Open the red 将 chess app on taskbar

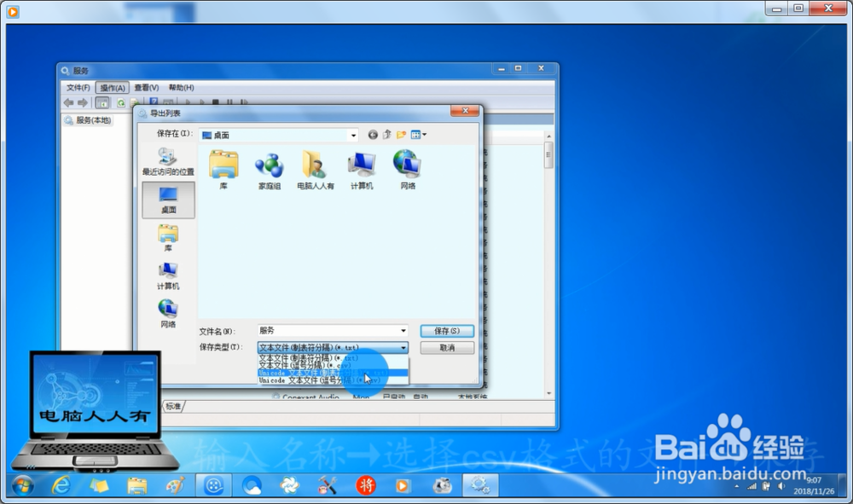366,485
